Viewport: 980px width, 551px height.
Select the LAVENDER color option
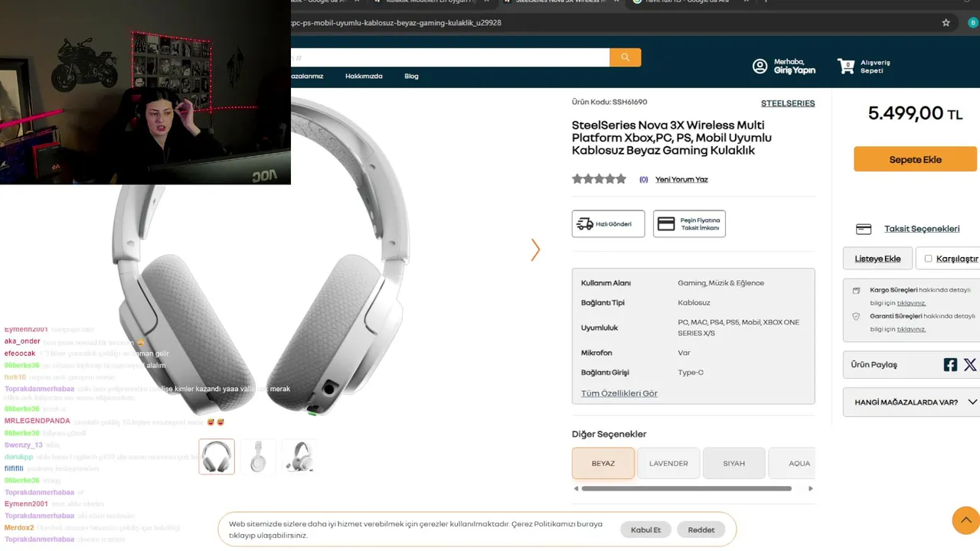tap(668, 463)
